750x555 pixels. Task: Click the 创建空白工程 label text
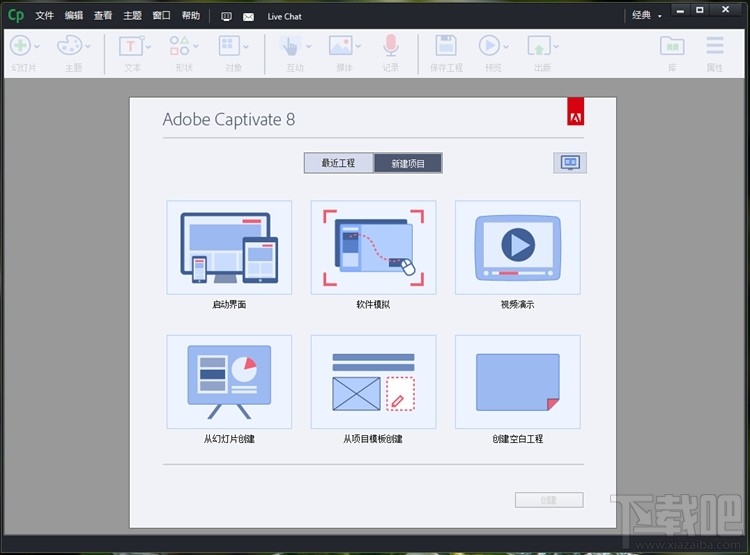518,439
